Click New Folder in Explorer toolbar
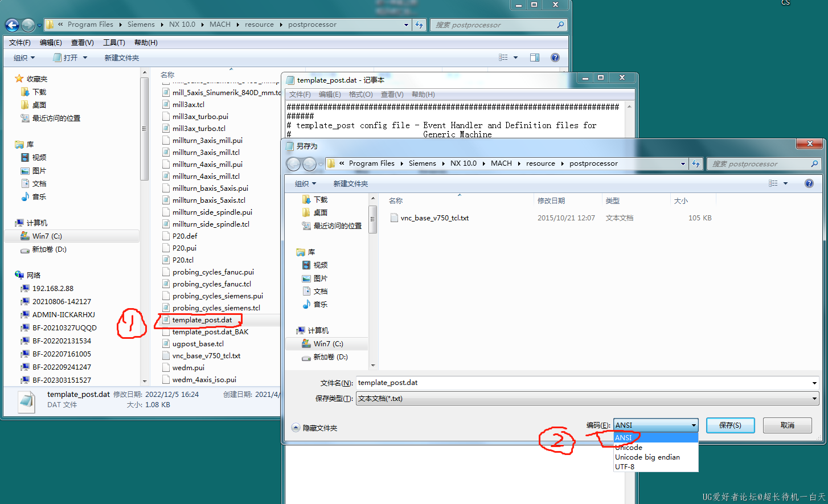The width and height of the screenshot is (828, 504). [x=122, y=58]
